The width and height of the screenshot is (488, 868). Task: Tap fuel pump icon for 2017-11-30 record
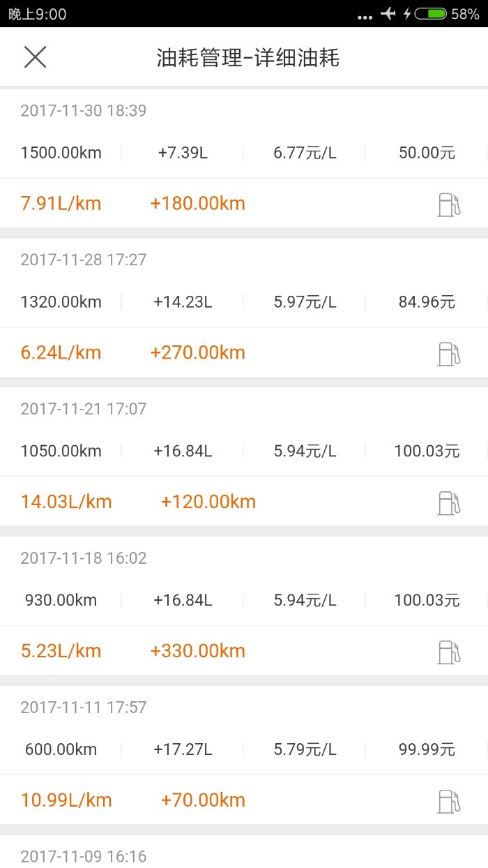tap(449, 204)
